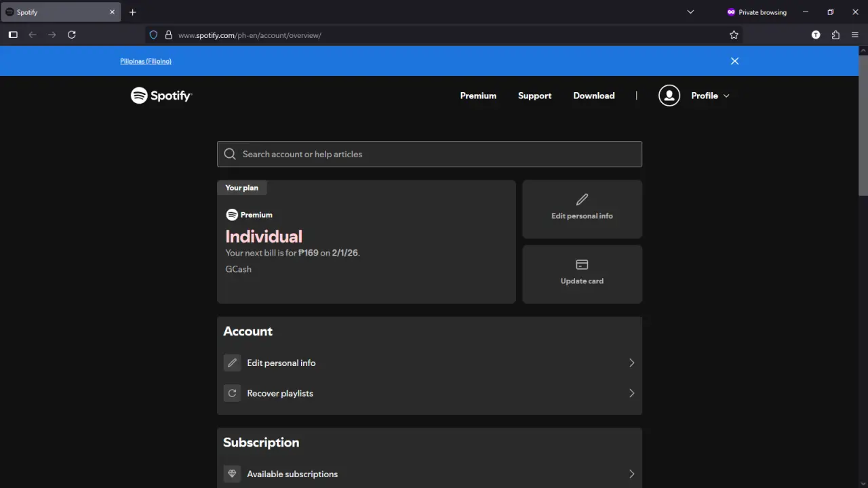Viewport: 868px width, 488px height.
Task: Click the Spotify logo in the header
Action: point(161,96)
